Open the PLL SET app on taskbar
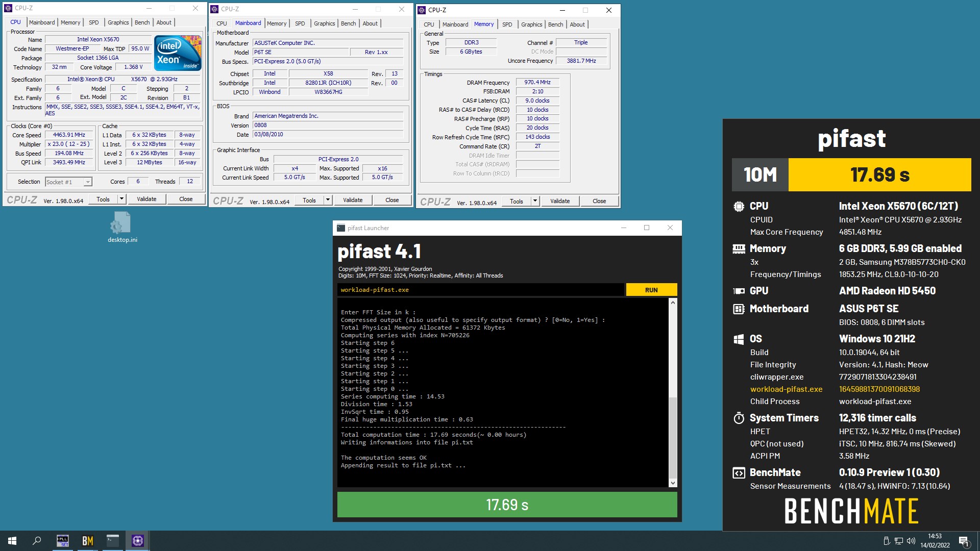Image resolution: width=980 pixels, height=551 pixels. click(x=62, y=541)
